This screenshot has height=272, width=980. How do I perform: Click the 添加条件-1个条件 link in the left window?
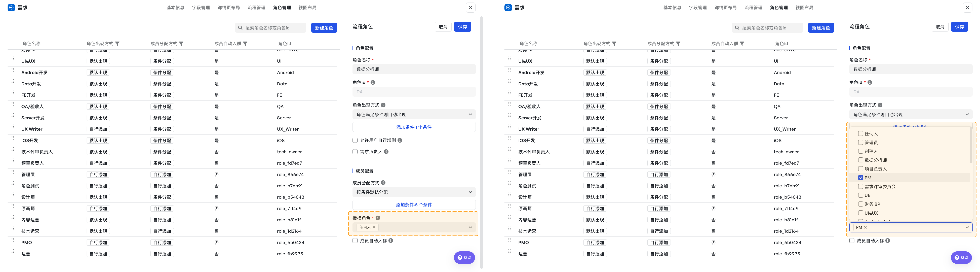click(x=414, y=127)
